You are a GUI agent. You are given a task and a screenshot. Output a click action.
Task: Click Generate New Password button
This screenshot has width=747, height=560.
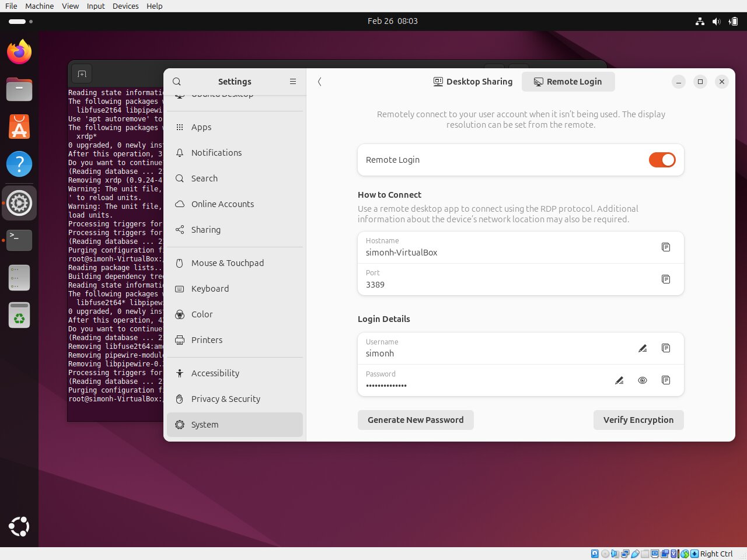point(416,420)
